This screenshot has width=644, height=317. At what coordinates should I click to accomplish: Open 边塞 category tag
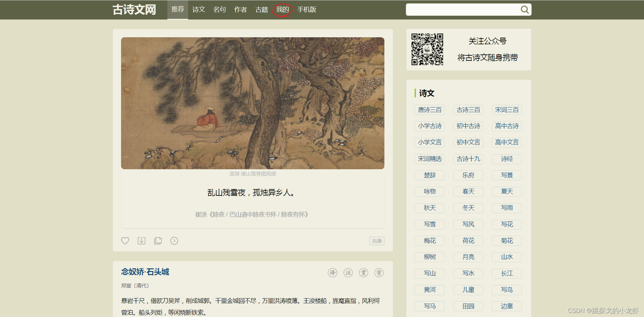tap(507, 306)
